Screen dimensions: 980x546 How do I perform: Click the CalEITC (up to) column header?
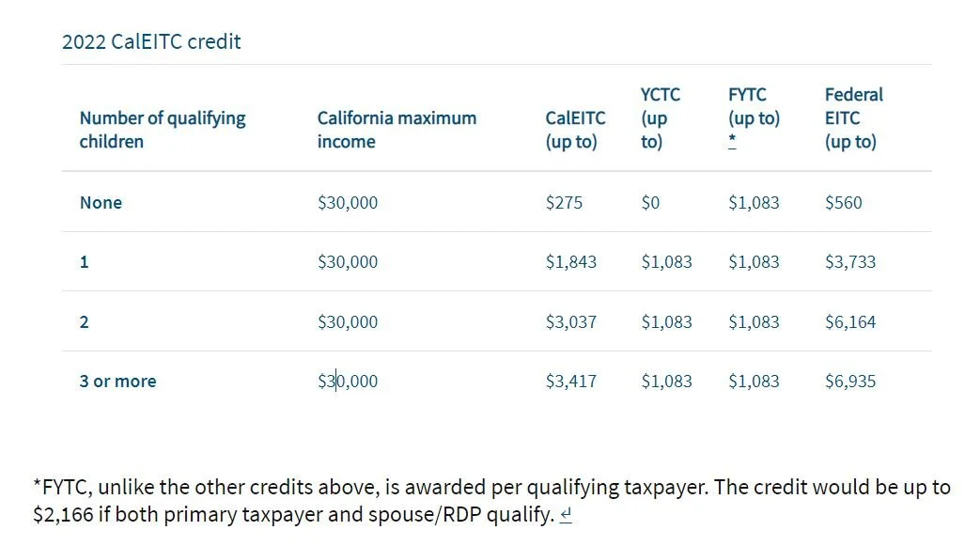pyautogui.click(x=576, y=130)
